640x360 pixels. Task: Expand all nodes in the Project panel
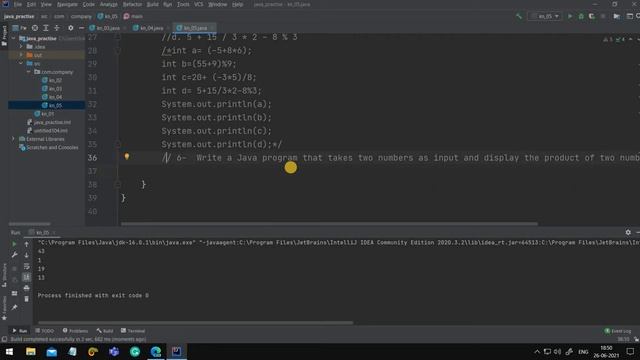(46, 28)
